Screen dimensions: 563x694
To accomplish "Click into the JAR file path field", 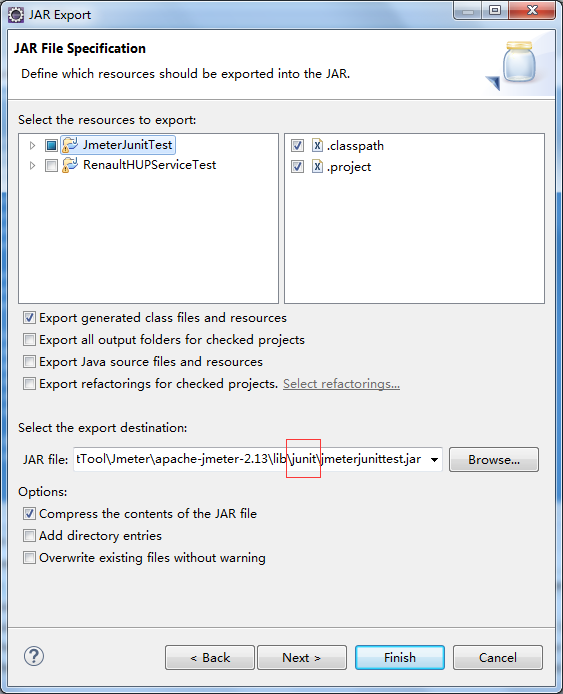I will [x=251, y=459].
